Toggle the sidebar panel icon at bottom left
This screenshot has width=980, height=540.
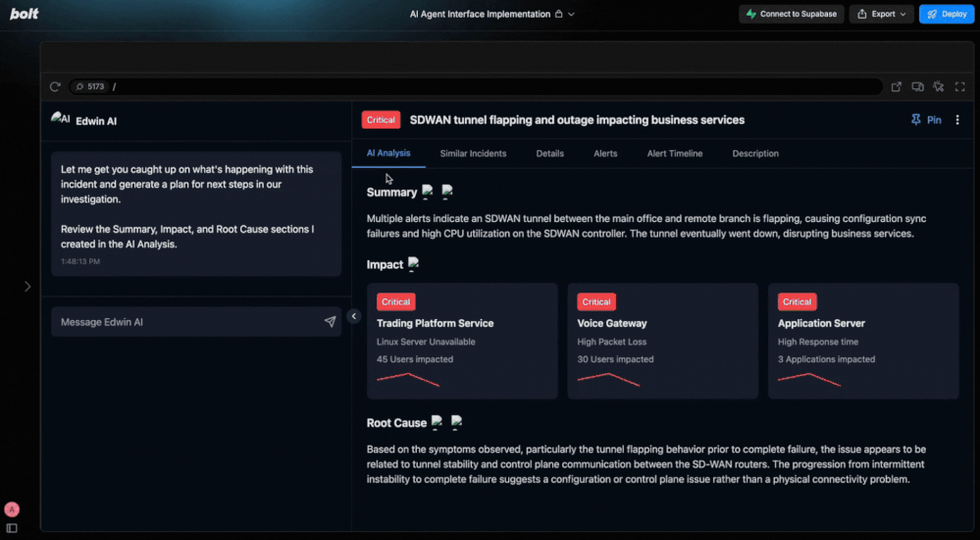[12, 528]
